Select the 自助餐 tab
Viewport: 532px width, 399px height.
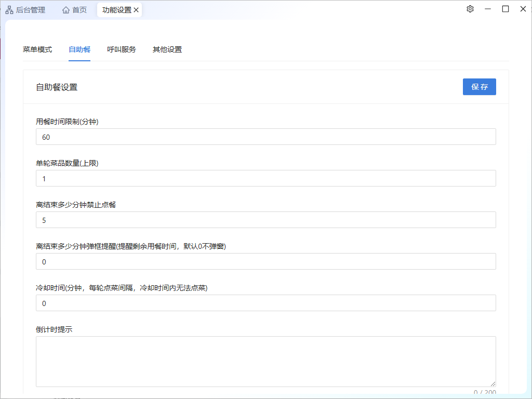tap(79, 50)
